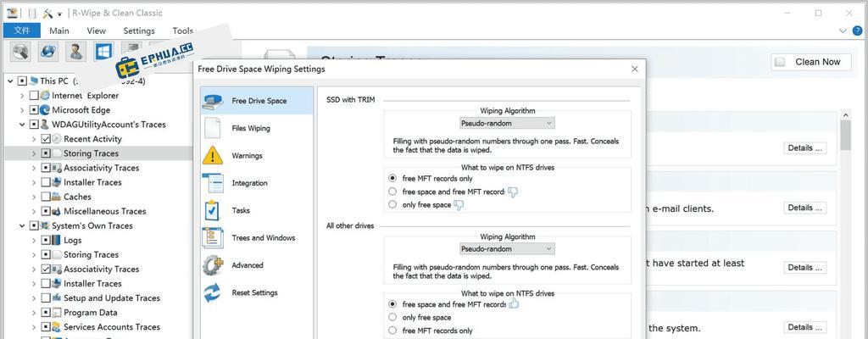868x339 pixels.
Task: Select All other drives 'only free space' radio
Action: 392,318
